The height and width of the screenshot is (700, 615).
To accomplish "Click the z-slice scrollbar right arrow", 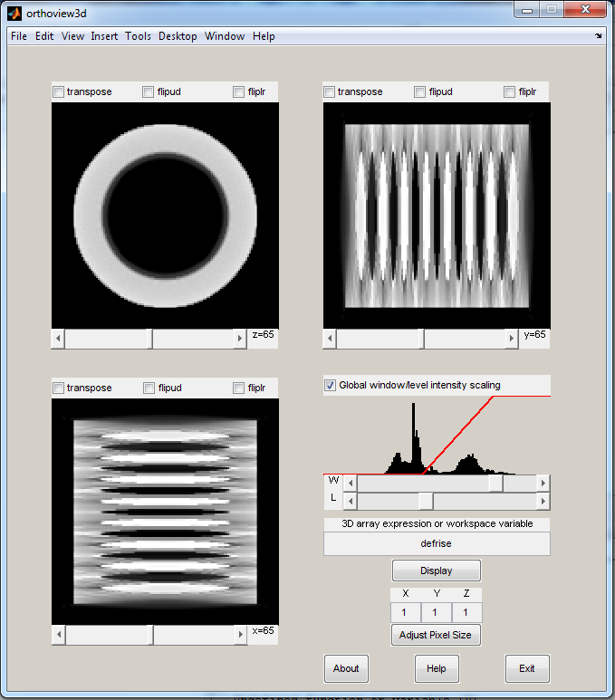I will 240,339.
